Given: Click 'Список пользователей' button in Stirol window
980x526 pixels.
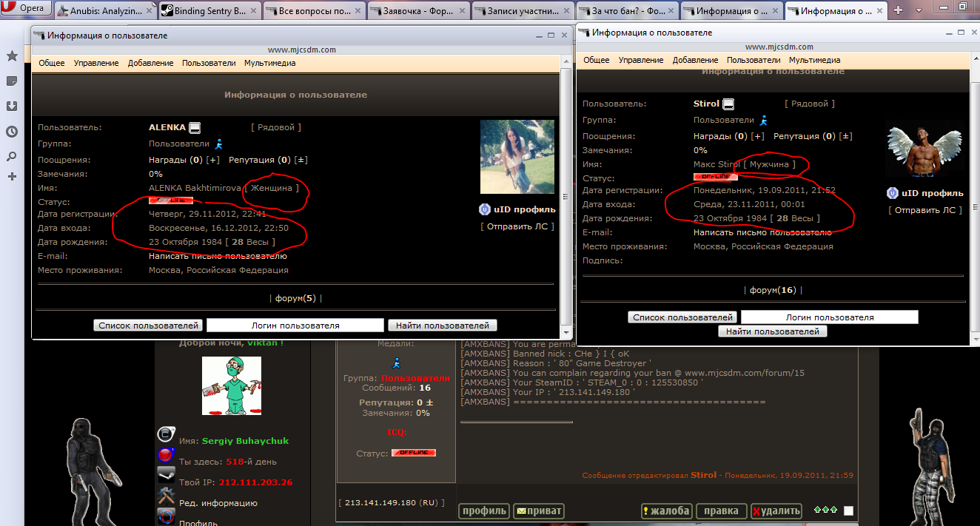Looking at the screenshot, I should pos(683,317).
